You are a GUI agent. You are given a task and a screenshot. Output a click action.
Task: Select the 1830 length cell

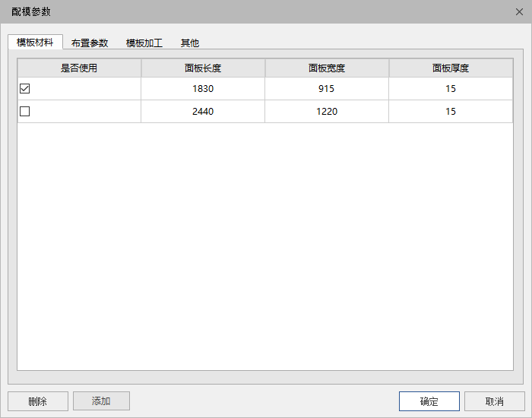click(x=203, y=89)
